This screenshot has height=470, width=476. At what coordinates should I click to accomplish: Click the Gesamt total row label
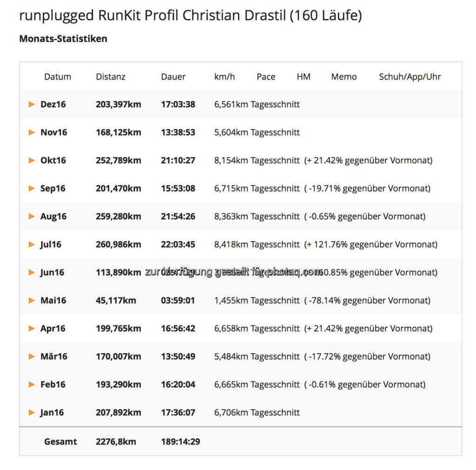click(60, 442)
